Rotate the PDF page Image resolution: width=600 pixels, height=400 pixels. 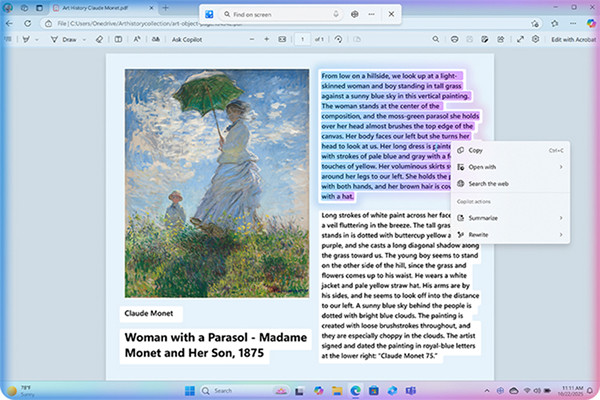coord(338,39)
